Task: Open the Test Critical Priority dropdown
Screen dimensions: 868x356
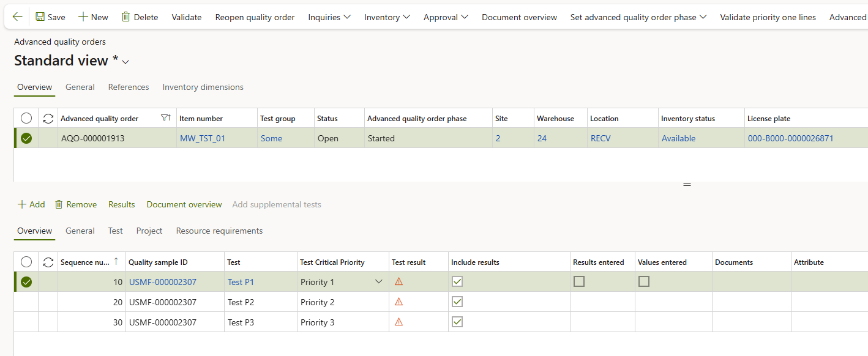Action: 378,282
